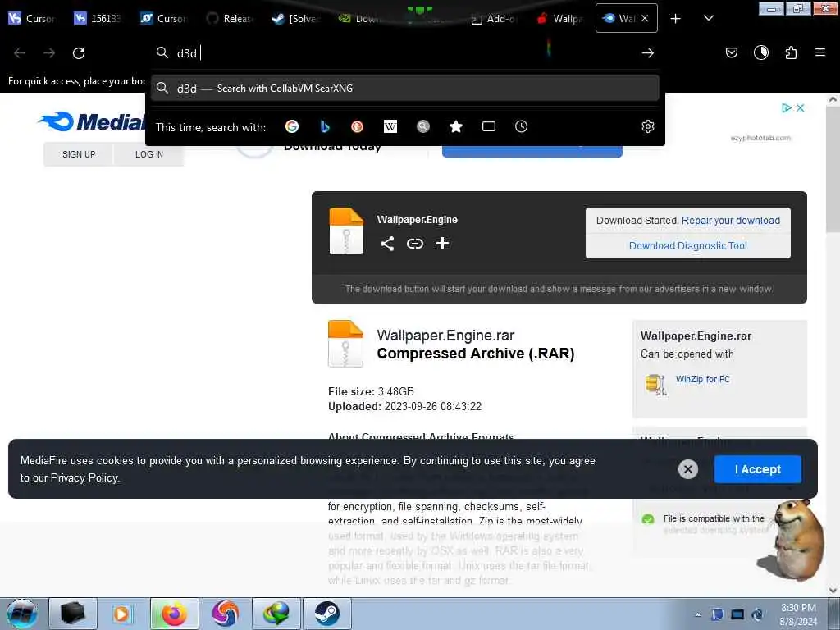Screen dimensions: 840x630
Task: Search with Google one-off engine icon
Action: (x=292, y=126)
